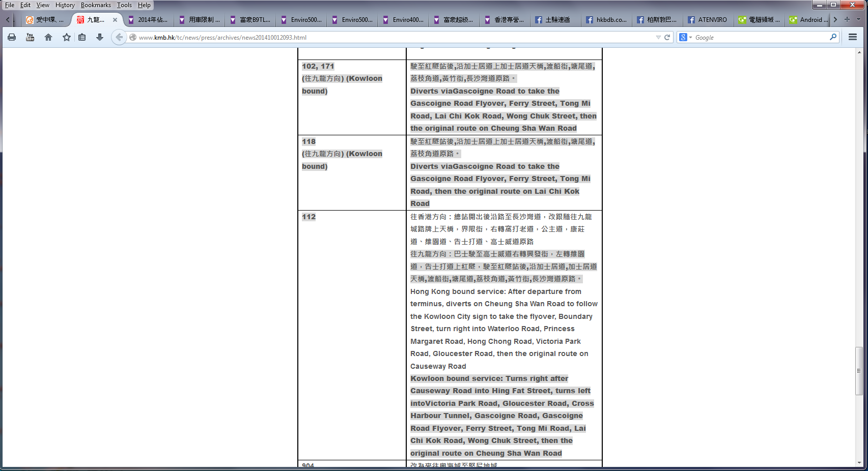The width and height of the screenshot is (868, 471).
Task: Click '往九龍方向：巴士駛至高士威道' text line
Action: 497,254
